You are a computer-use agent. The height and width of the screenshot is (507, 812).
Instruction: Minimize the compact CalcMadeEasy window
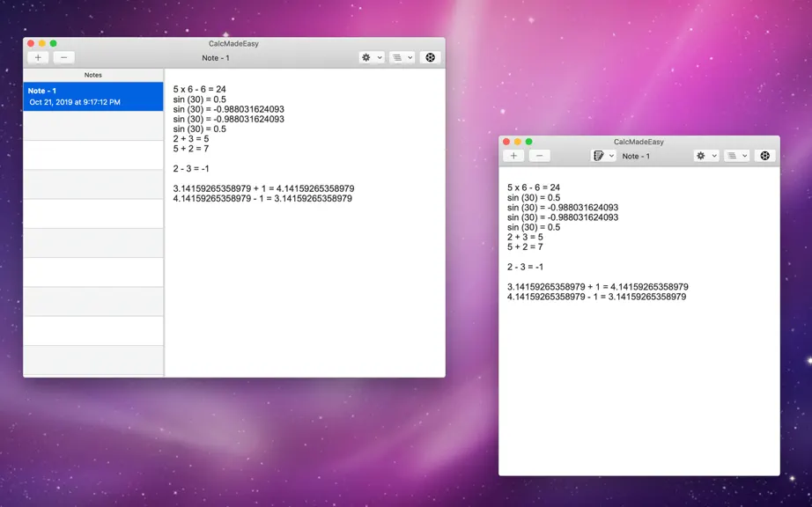click(517, 142)
